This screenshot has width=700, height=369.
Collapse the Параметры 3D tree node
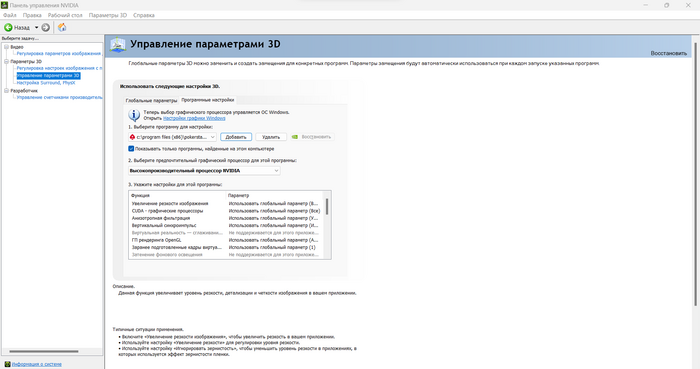coord(6,62)
